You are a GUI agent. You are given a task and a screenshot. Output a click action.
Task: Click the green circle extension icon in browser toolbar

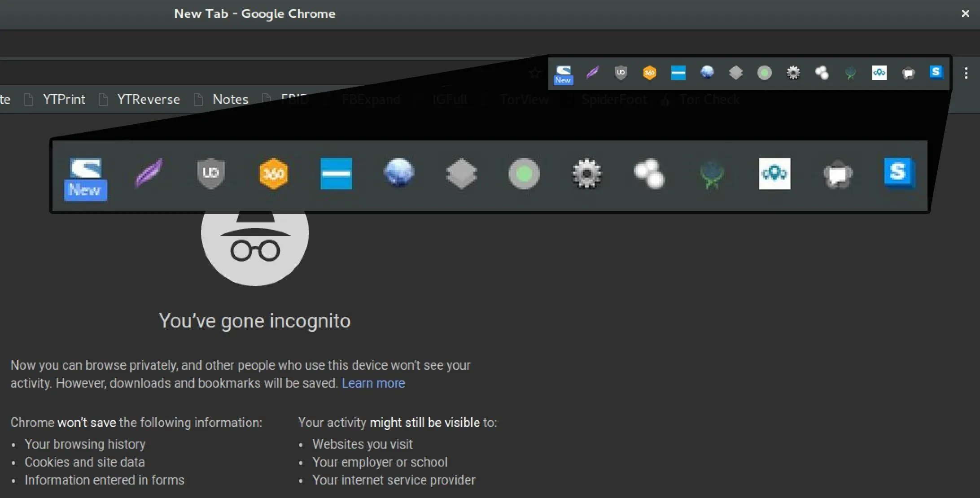[764, 73]
